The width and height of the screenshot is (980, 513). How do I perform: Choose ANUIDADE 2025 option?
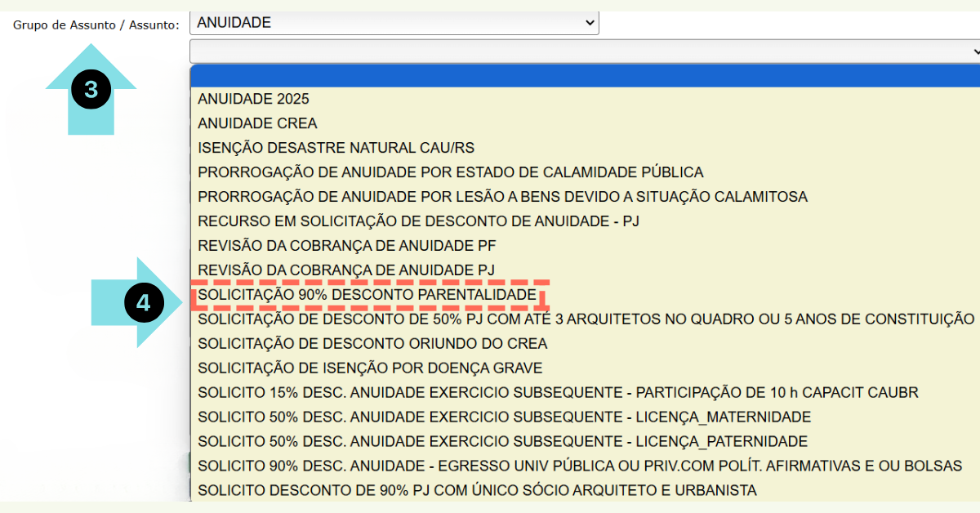coord(253,99)
